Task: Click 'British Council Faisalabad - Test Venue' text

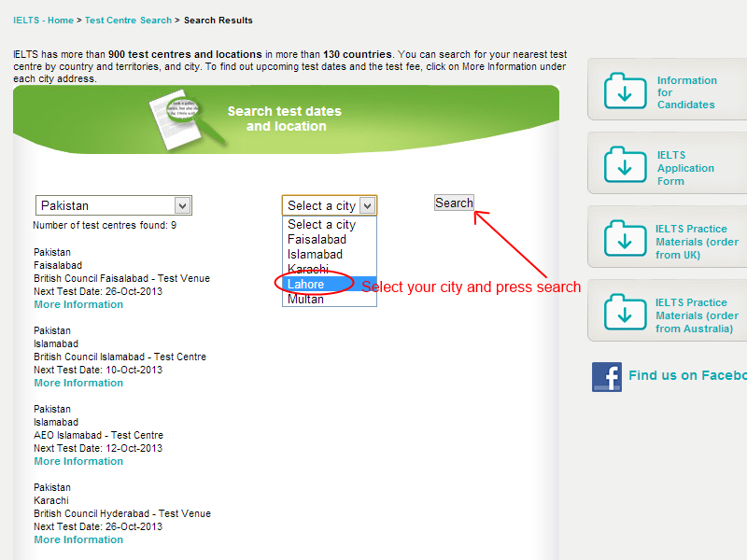Action: point(122,278)
